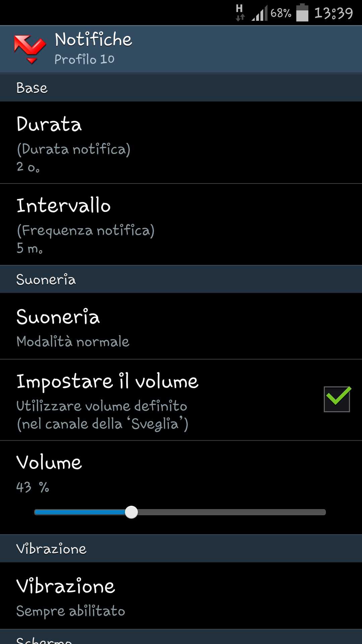The image size is (362, 644).
Task: Tap the Notifiche title in header
Action: pyautogui.click(x=94, y=40)
